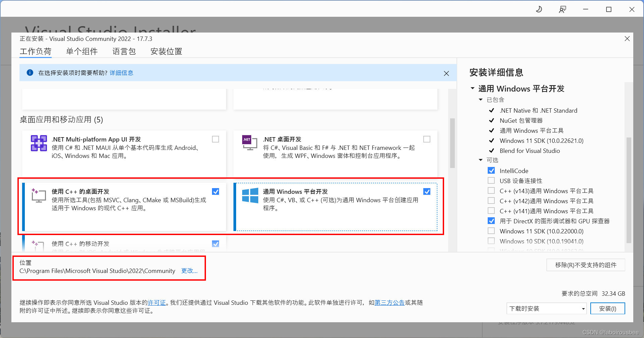Click the install path text C:\Program Files...Community

click(97, 271)
